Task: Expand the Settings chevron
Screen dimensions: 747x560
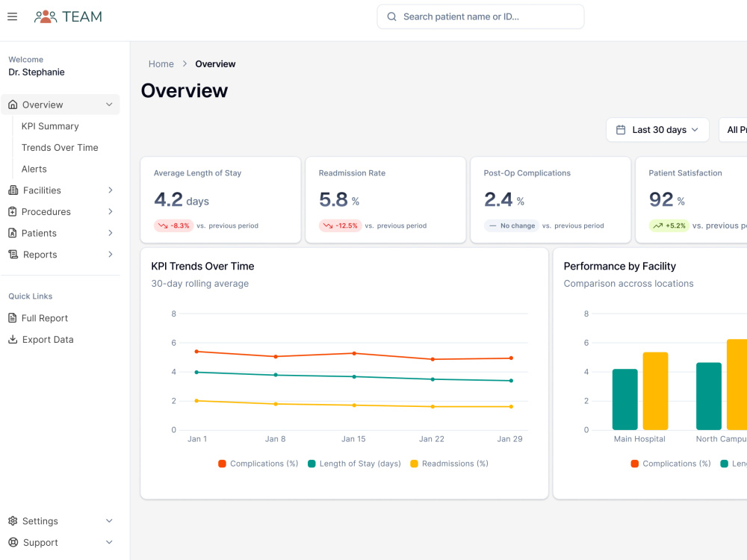Action: [109, 520]
